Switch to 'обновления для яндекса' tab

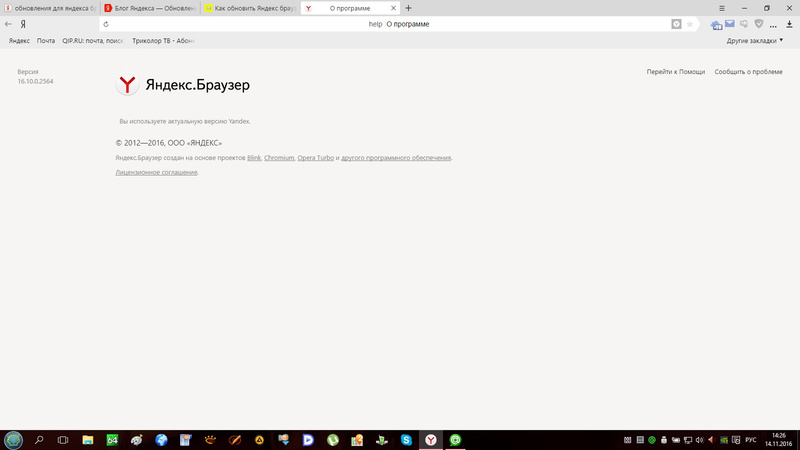[x=49, y=8]
